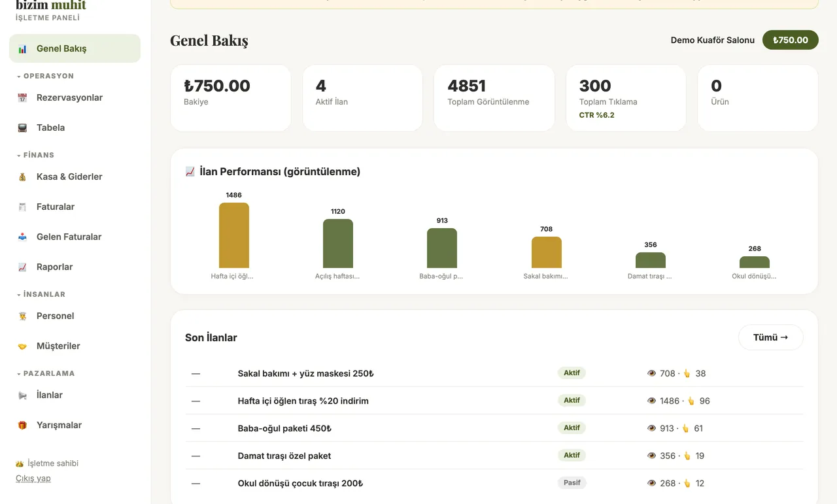This screenshot has height=504, width=837.
Task: Select the 913 bar for Baba-oğul
Action: pyautogui.click(x=442, y=248)
